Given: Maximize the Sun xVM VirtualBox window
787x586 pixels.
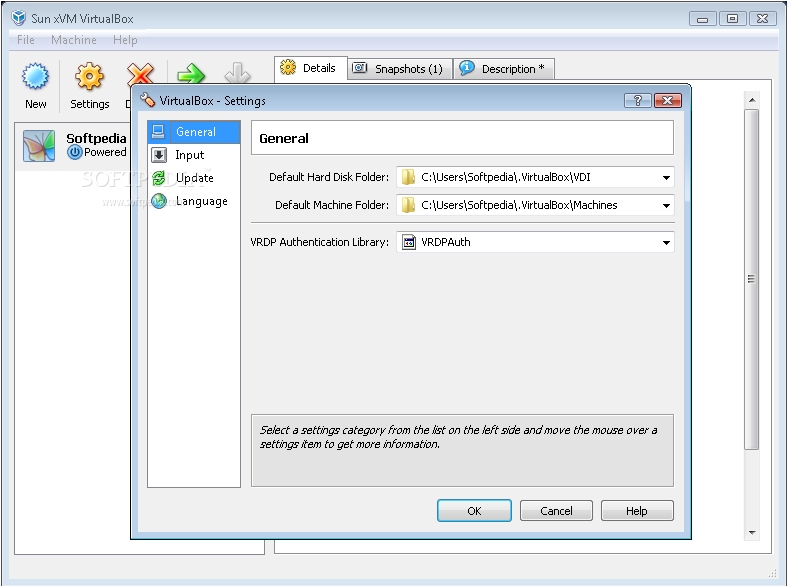Looking at the screenshot, I should 732,19.
